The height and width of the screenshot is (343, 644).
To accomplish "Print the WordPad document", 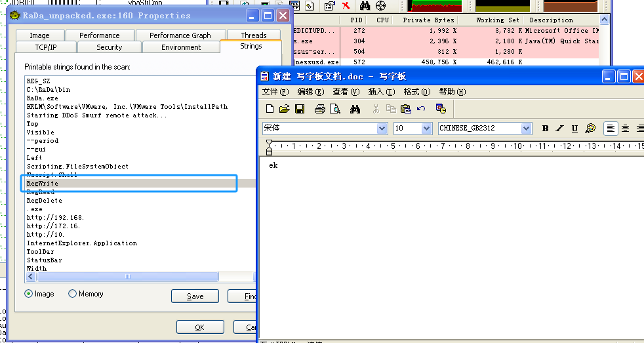I will tap(320, 109).
